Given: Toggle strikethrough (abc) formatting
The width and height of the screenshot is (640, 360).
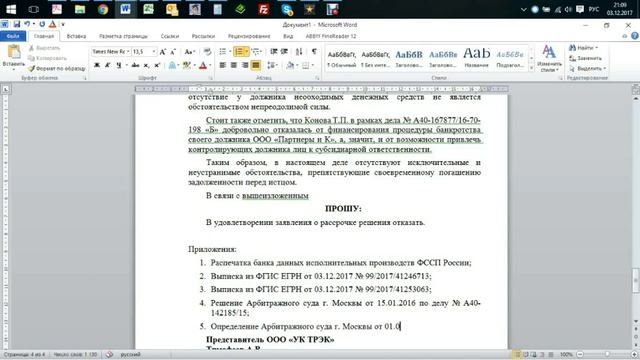Looking at the screenshot, I should 135,65.
